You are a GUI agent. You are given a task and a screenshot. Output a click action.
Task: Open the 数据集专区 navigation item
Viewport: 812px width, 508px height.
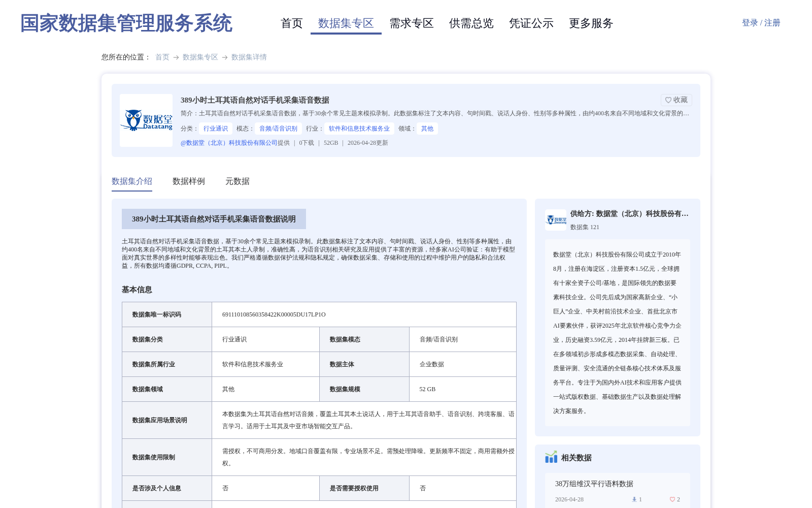346,23
